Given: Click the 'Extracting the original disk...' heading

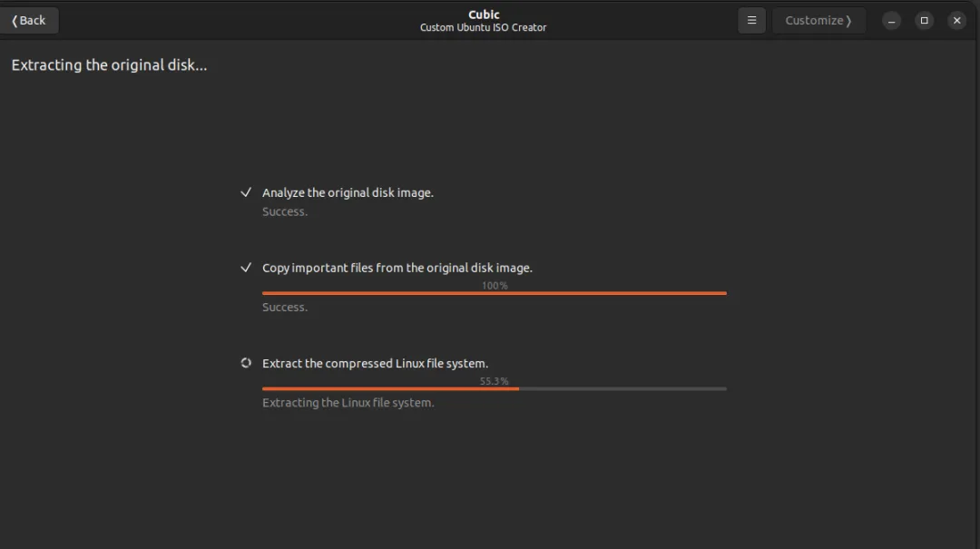Looking at the screenshot, I should tap(109, 65).
